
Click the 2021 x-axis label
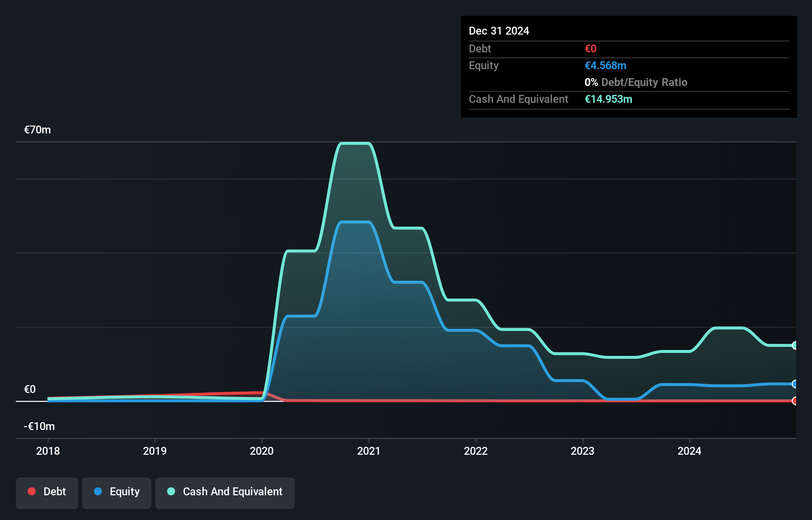click(369, 451)
